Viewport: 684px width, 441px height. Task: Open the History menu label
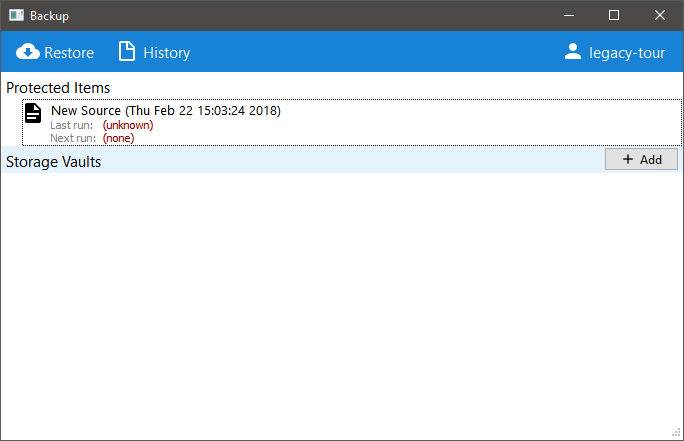coord(166,53)
